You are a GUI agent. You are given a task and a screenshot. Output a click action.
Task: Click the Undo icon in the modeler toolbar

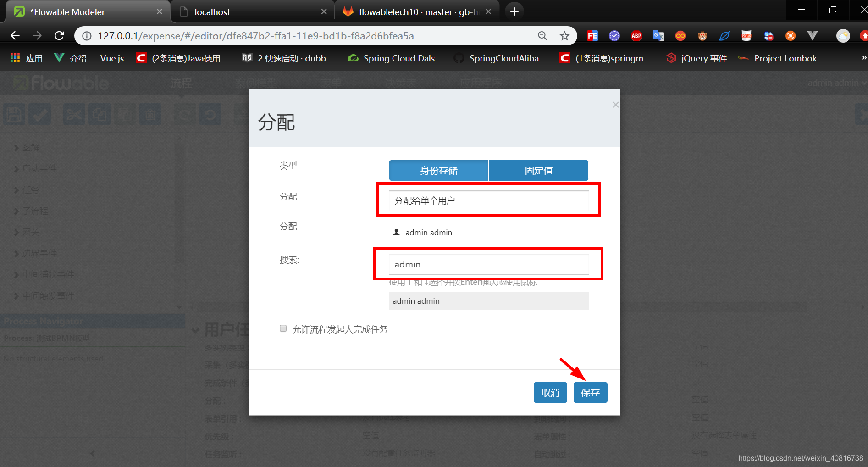pyautogui.click(x=210, y=114)
